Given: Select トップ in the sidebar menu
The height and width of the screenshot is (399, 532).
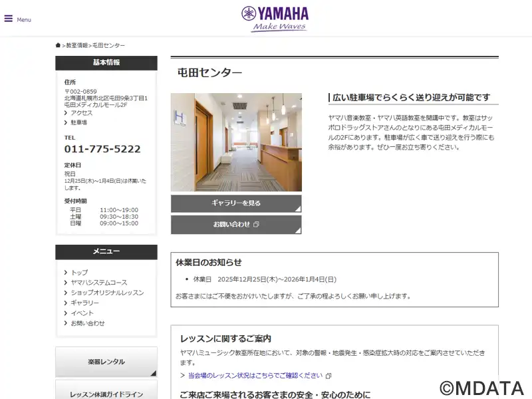Looking at the screenshot, I should [x=79, y=273].
